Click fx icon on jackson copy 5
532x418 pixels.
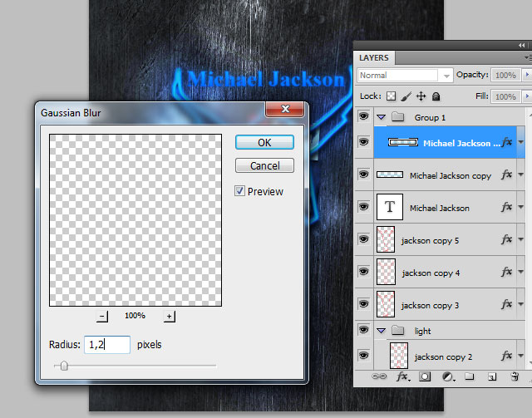point(506,239)
